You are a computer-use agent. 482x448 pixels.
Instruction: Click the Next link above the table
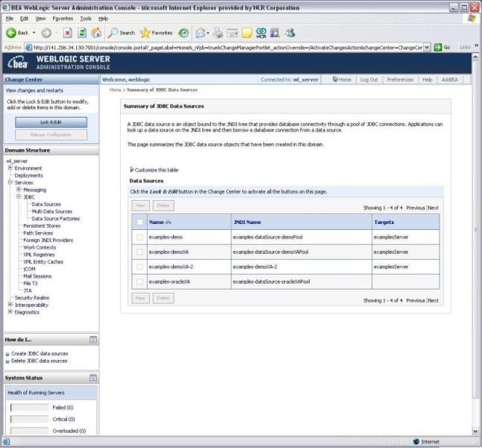point(433,208)
